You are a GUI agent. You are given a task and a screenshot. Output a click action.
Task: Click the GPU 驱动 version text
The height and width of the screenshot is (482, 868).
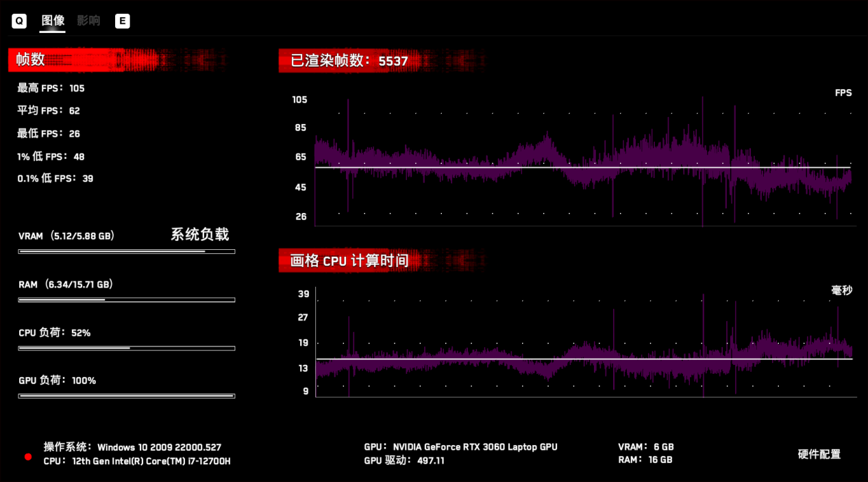tap(404, 461)
